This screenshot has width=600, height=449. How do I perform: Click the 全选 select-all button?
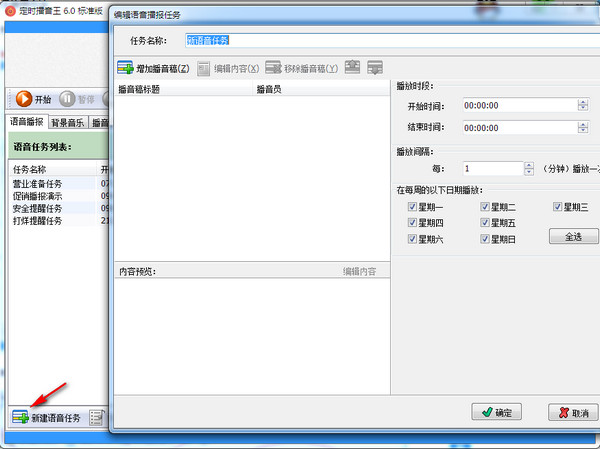tap(573, 236)
